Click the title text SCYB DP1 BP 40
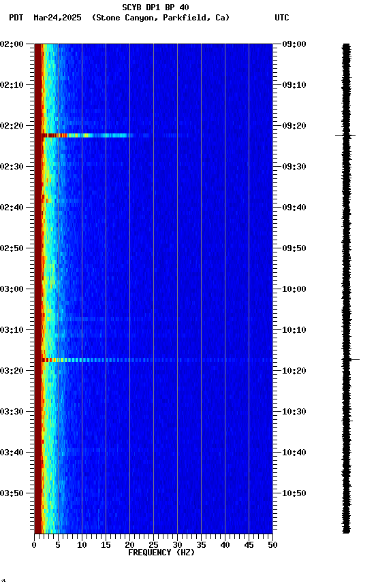This screenshot has width=376, height=588. pyautogui.click(x=155, y=7)
